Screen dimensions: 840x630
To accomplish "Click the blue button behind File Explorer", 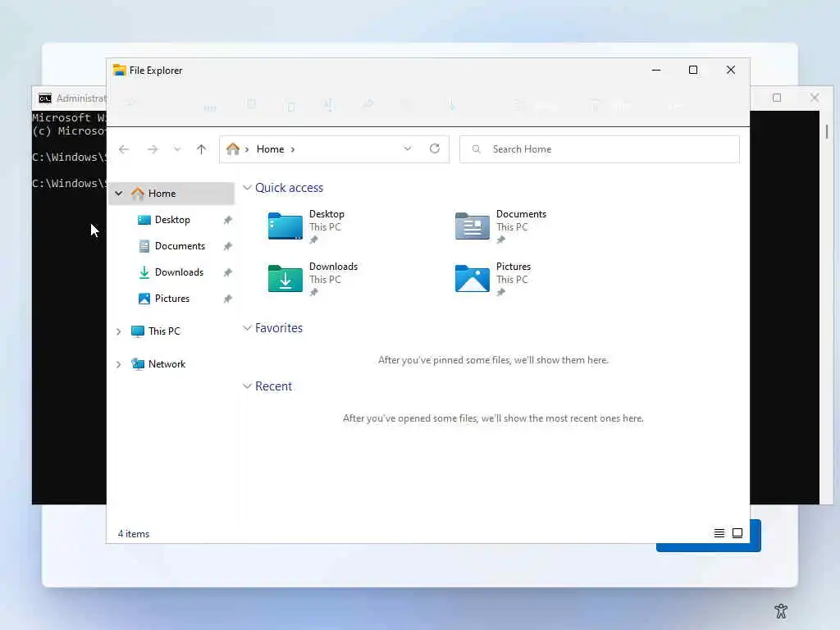I will coord(708,547).
